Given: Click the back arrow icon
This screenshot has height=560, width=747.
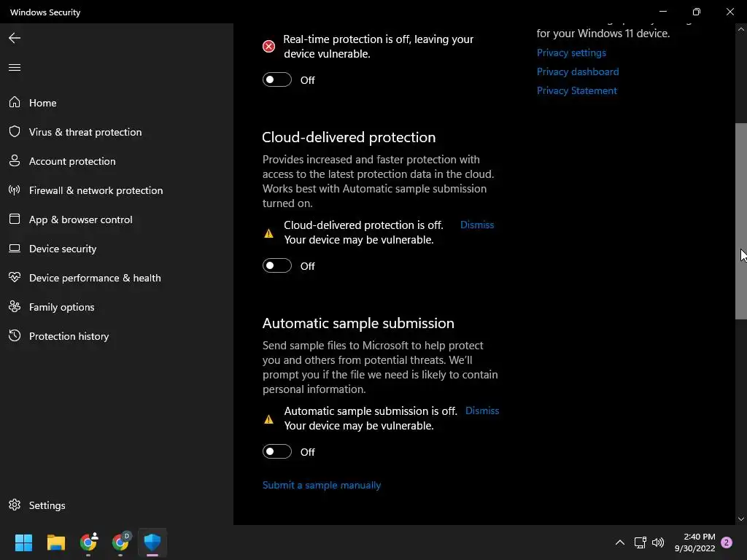Looking at the screenshot, I should (15, 38).
